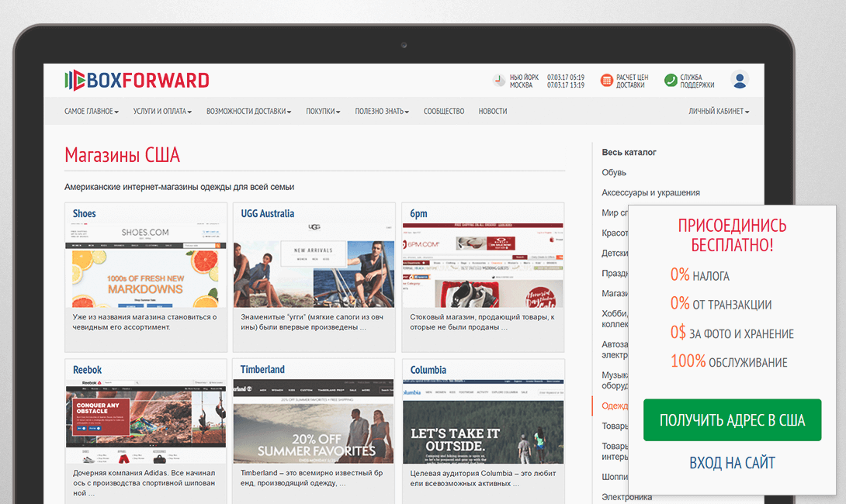
Task: Click the Вход на сайт link
Action: 732,463
